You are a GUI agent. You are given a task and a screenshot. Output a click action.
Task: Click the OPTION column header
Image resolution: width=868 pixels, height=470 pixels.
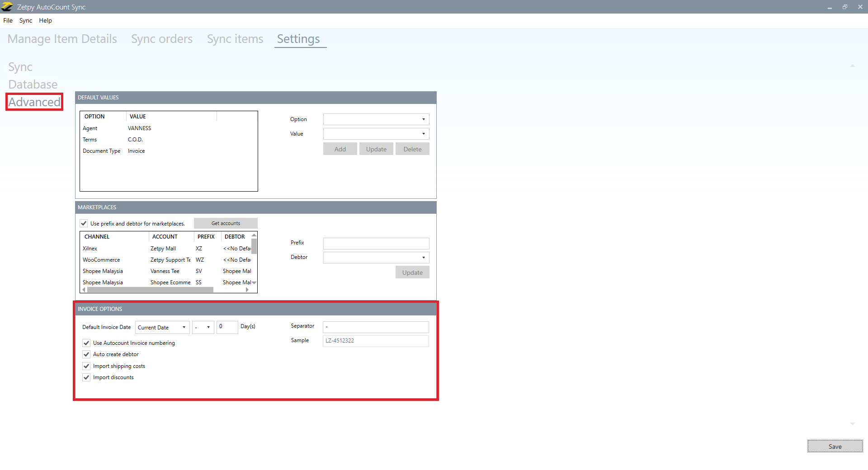click(104, 117)
